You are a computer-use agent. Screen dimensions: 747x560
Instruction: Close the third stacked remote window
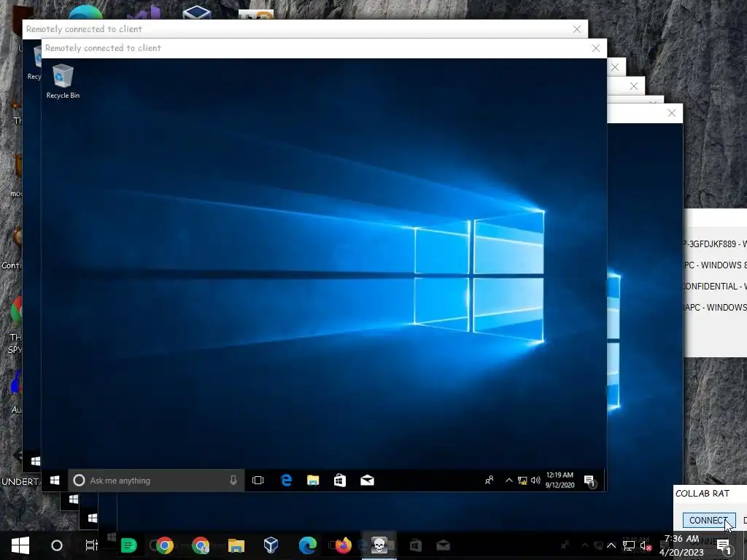click(614, 67)
